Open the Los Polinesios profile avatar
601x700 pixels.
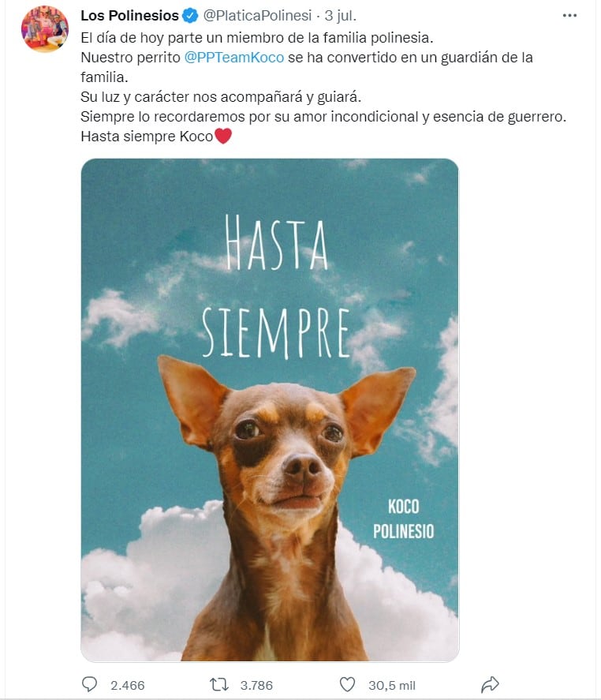click(x=45, y=29)
